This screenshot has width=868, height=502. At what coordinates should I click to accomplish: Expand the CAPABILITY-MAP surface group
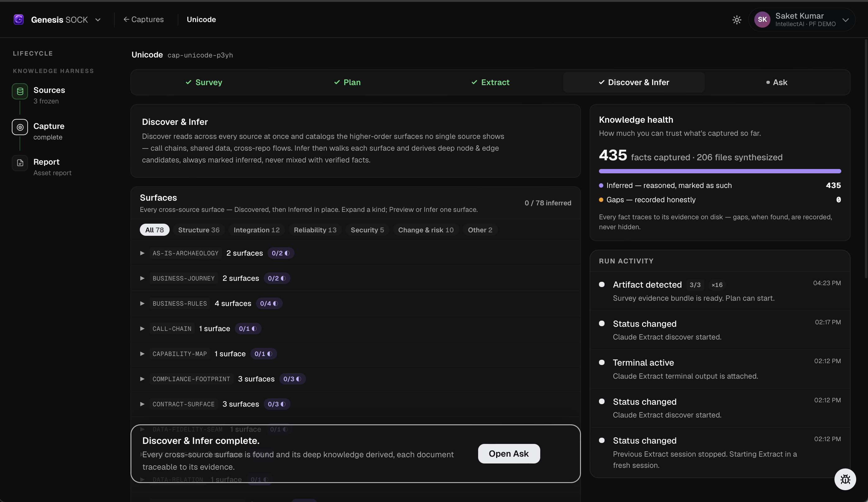tap(142, 354)
